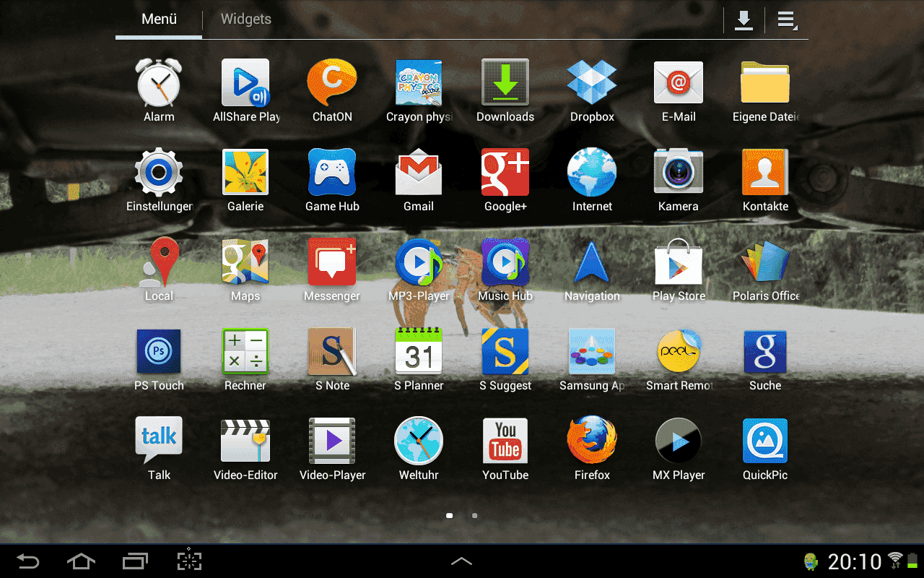This screenshot has width=924, height=578.
Task: Open Eigene Dateien file manager
Action: click(x=765, y=91)
